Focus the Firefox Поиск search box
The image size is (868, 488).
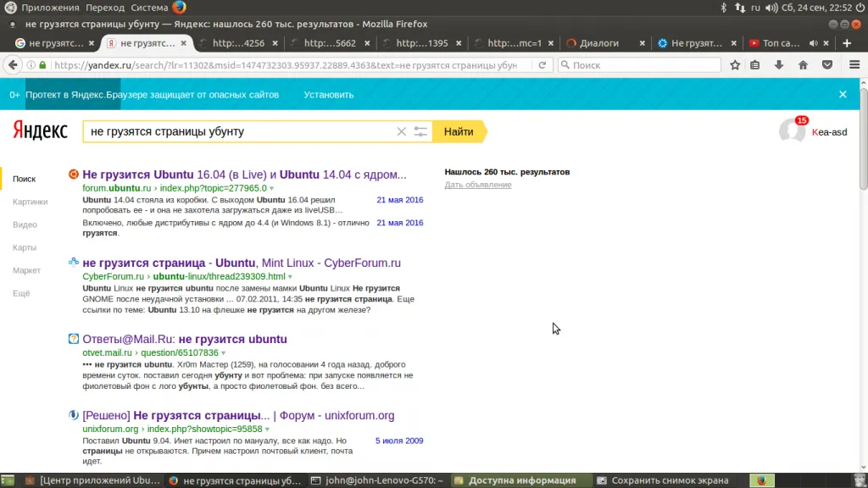point(639,64)
